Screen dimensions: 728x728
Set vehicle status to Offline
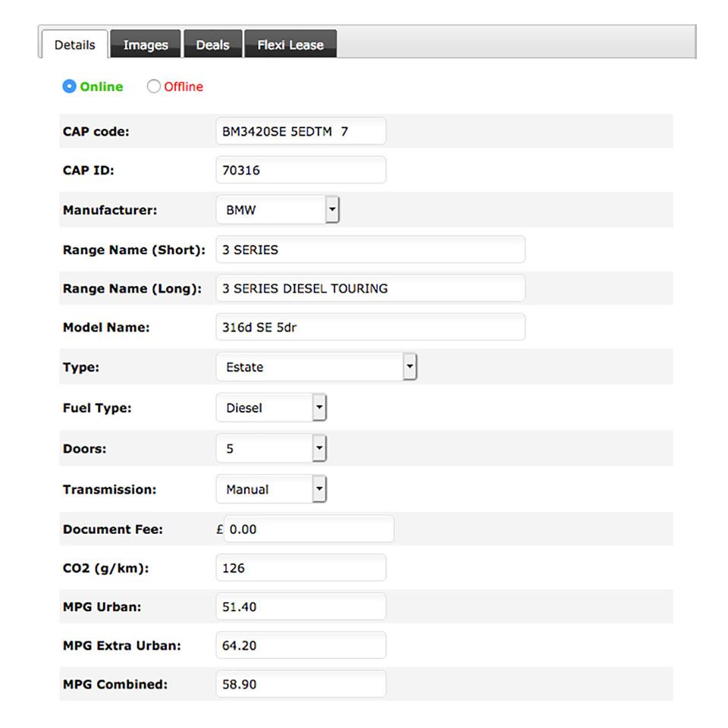point(154,86)
